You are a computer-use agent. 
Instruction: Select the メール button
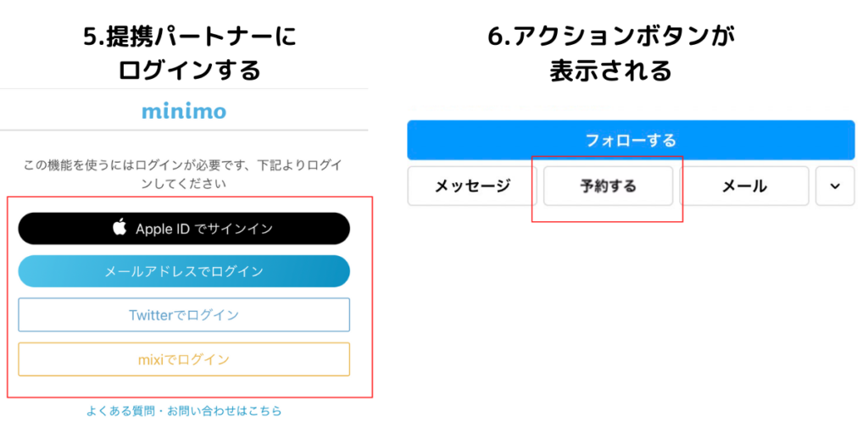tap(744, 186)
